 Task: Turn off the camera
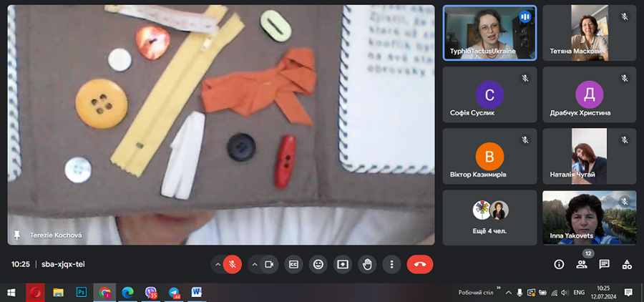tap(269, 265)
